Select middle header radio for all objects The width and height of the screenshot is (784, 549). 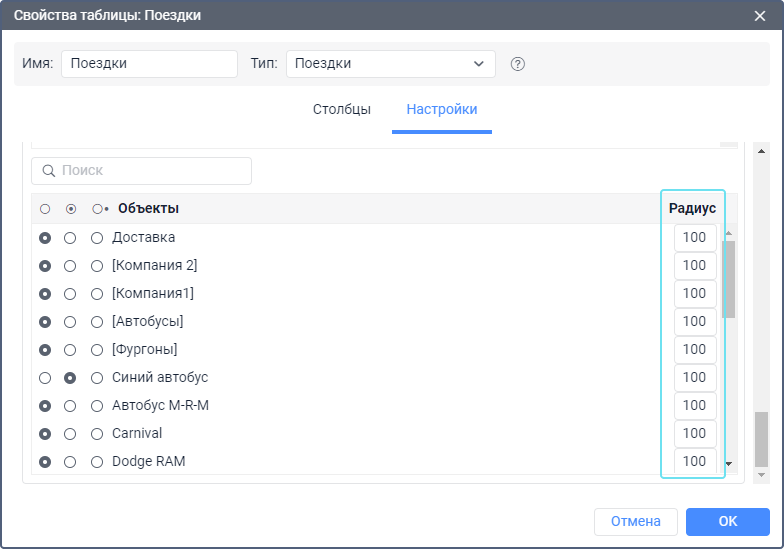pyautogui.click(x=71, y=209)
